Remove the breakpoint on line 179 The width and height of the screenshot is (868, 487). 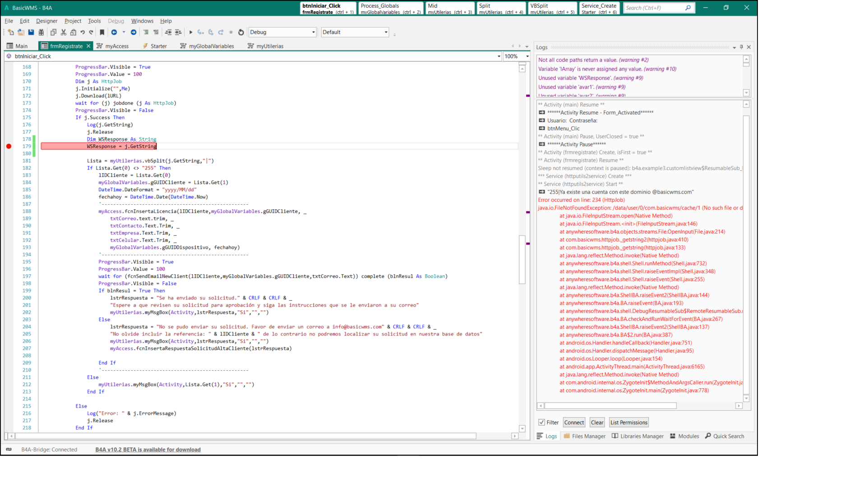point(9,146)
